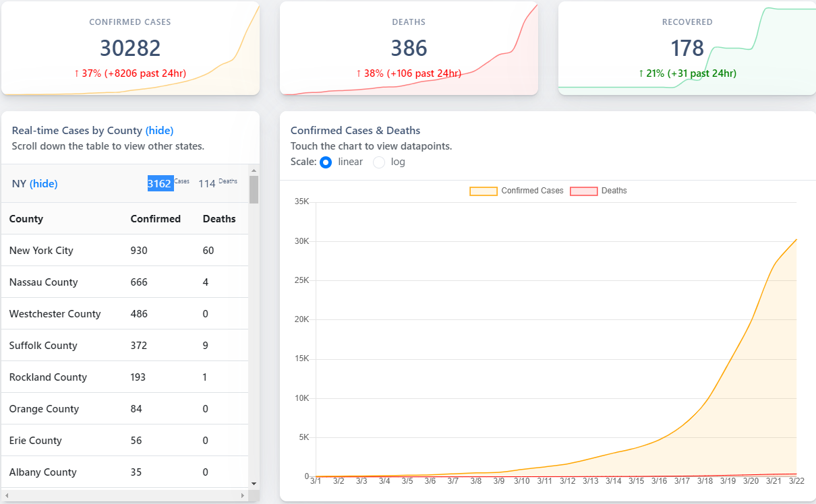Select the New York City row
Screen dimensions: 816x504
(125, 251)
